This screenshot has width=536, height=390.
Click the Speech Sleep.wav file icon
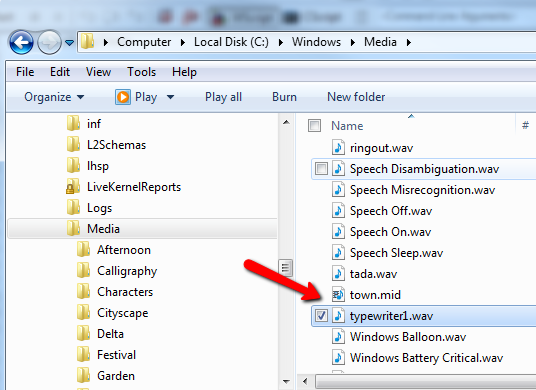point(338,253)
